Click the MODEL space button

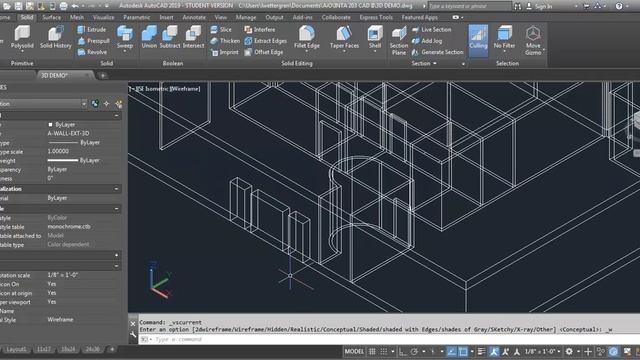tap(354, 351)
